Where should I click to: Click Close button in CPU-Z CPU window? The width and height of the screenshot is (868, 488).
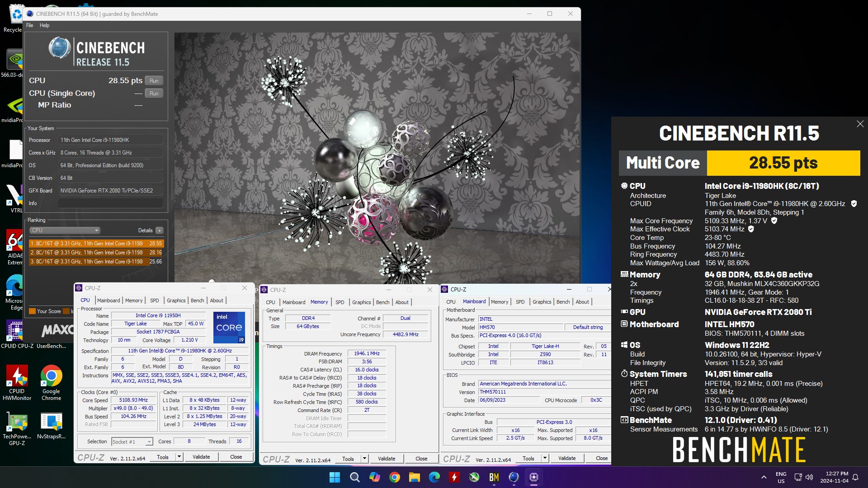pyautogui.click(x=236, y=457)
